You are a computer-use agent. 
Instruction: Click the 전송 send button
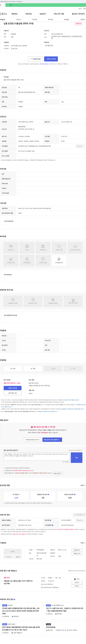[77, 457]
